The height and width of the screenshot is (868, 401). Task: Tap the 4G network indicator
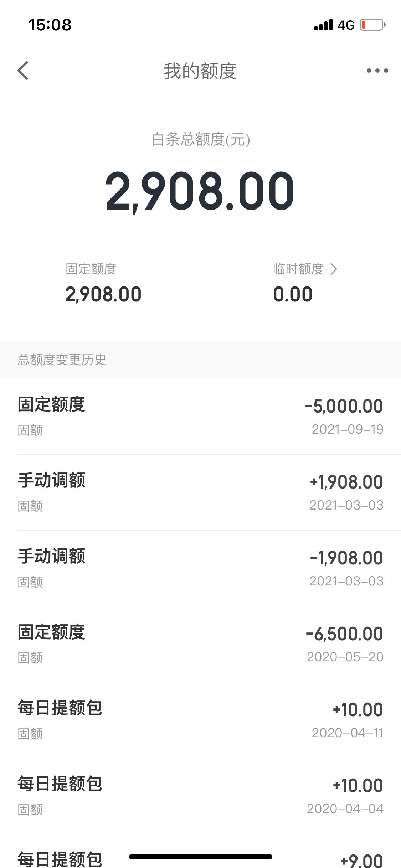(x=346, y=25)
